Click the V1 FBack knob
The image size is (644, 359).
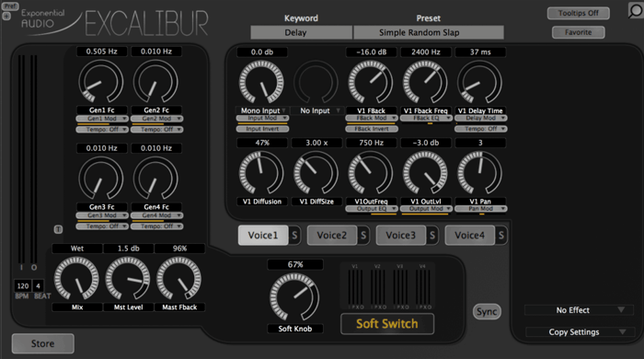point(371,82)
